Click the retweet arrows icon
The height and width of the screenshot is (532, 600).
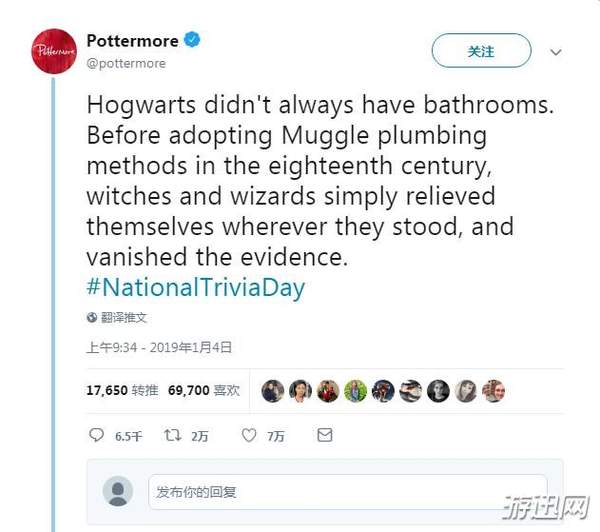[x=172, y=435]
